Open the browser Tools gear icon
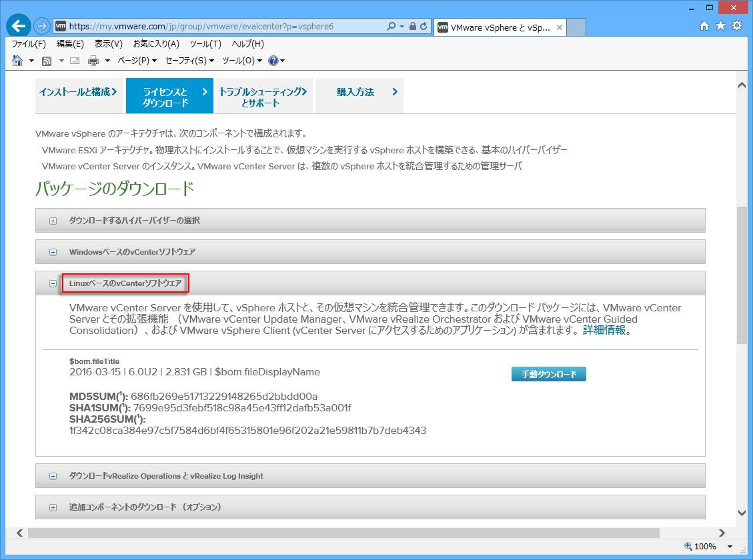 tap(737, 26)
